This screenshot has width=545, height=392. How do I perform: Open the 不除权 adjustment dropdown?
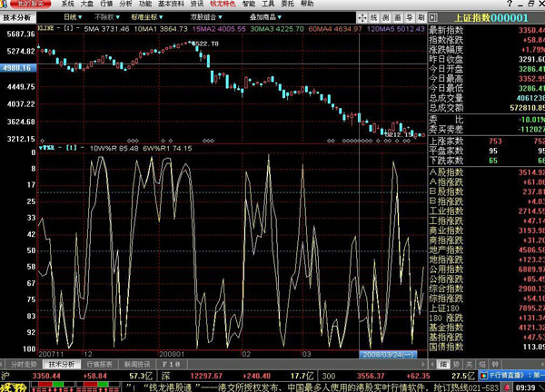click(109, 17)
